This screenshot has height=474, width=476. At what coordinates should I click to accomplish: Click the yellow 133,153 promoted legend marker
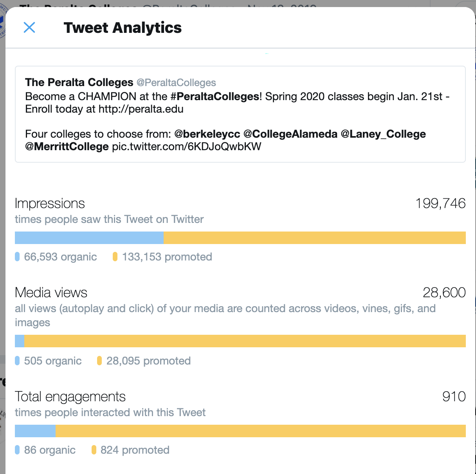coord(115,257)
